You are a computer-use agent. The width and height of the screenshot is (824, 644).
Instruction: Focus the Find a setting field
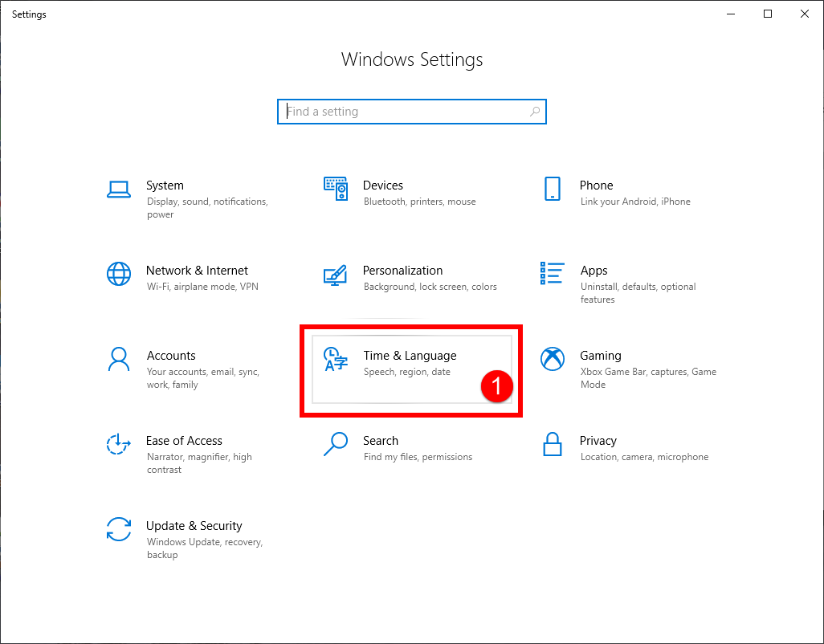point(412,112)
